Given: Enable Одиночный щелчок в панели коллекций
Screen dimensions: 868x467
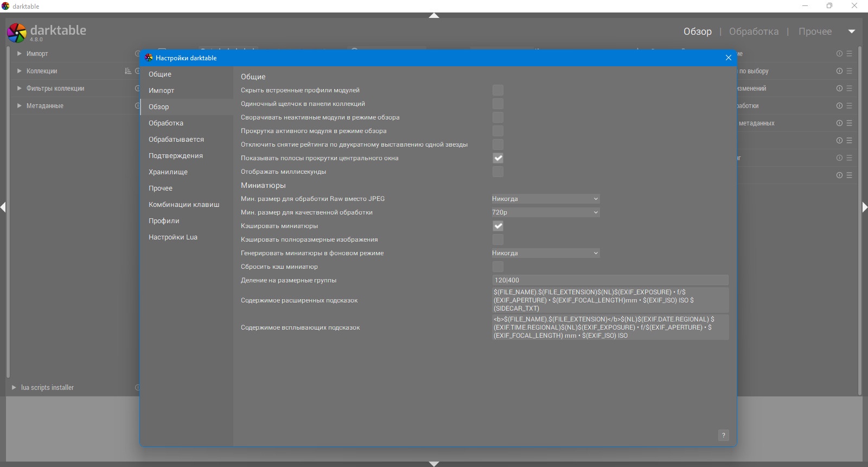Looking at the screenshot, I should coord(498,104).
